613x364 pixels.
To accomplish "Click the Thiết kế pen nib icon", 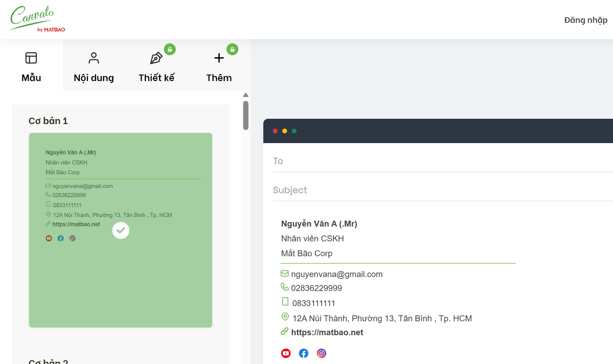I will coord(156,58).
